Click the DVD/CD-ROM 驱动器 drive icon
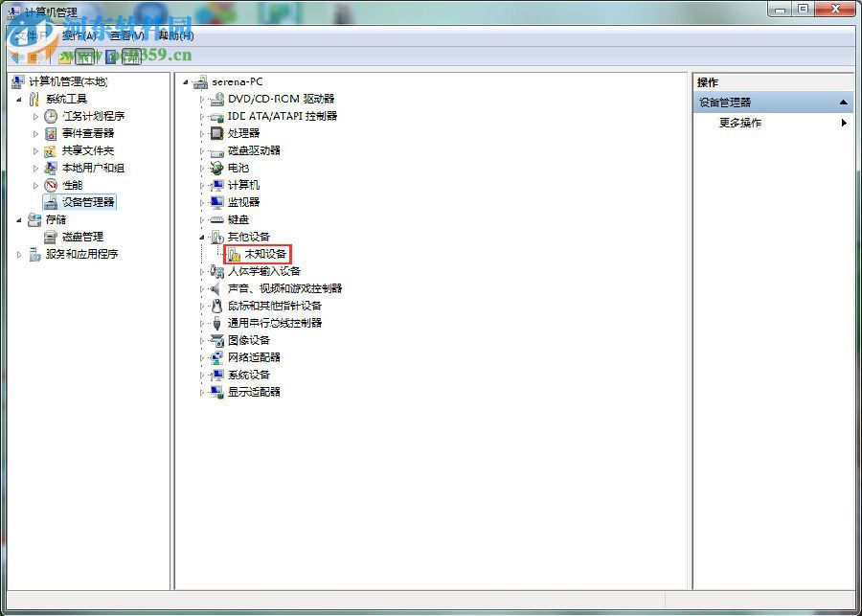Image resolution: width=862 pixels, height=616 pixels. (217, 99)
